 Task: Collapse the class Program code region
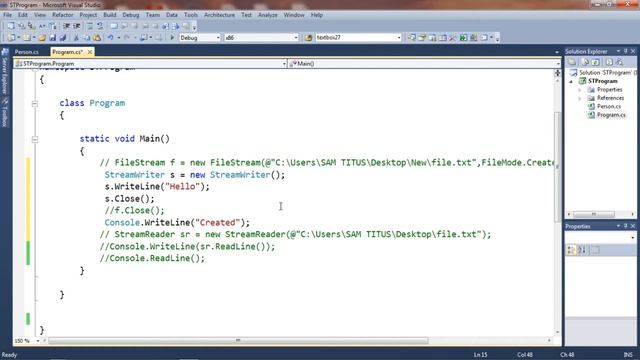(x=35, y=104)
